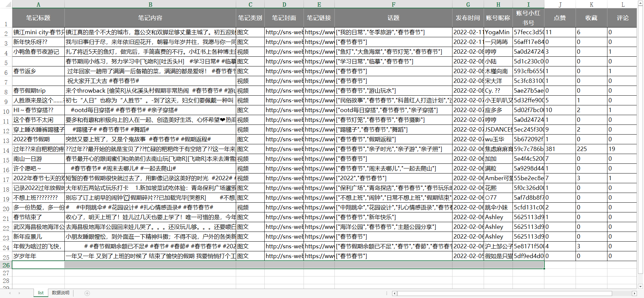This screenshot has height=298, width=644.
Task: Select column F header
Action: [x=393, y=4]
